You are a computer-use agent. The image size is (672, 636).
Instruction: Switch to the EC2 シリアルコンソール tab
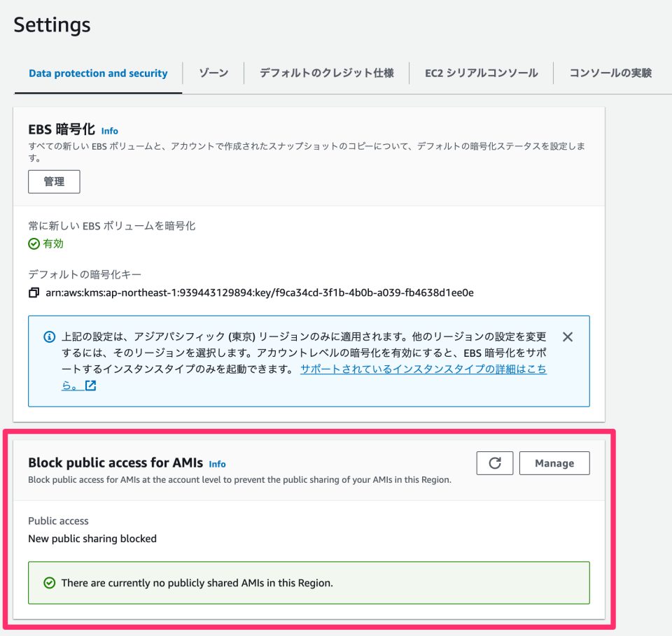click(481, 73)
